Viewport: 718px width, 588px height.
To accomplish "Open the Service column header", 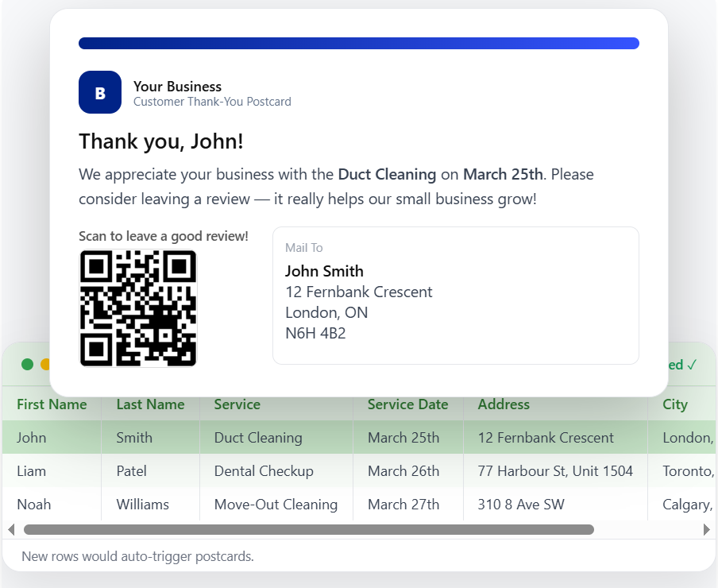I will (x=237, y=404).
